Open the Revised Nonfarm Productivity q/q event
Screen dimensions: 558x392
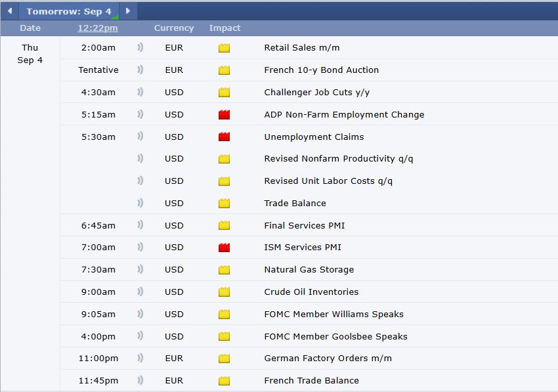coord(339,158)
